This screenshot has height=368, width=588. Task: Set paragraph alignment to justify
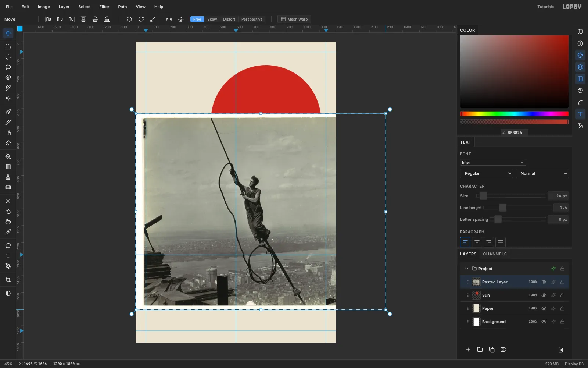[x=501, y=242]
